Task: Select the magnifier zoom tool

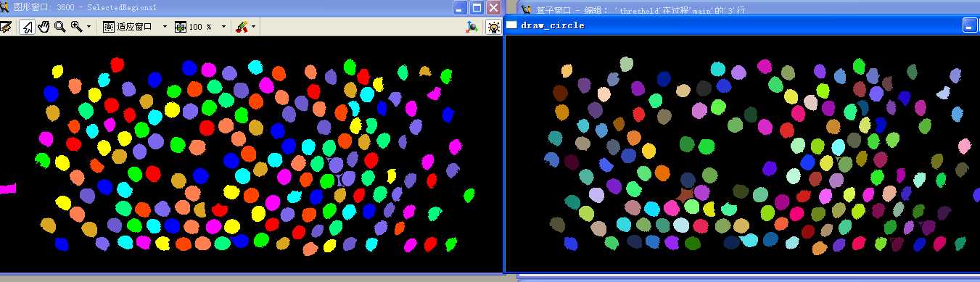Action: point(59,27)
